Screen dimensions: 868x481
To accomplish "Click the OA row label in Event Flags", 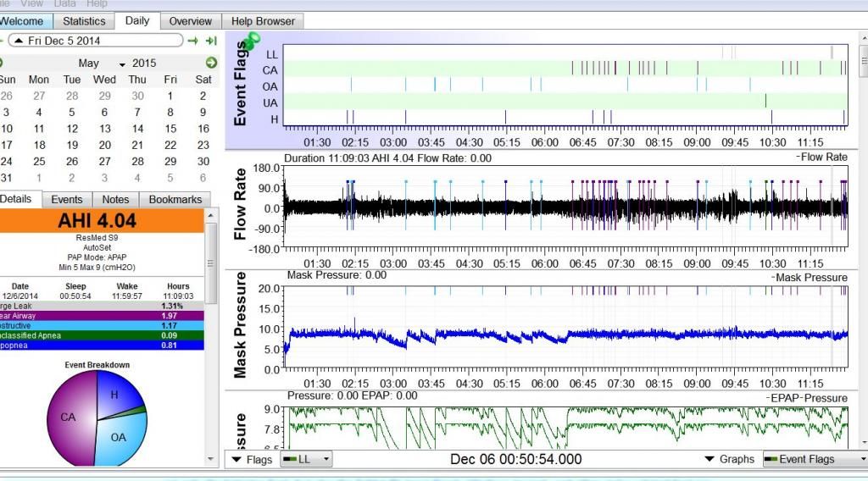I will 270,87.
